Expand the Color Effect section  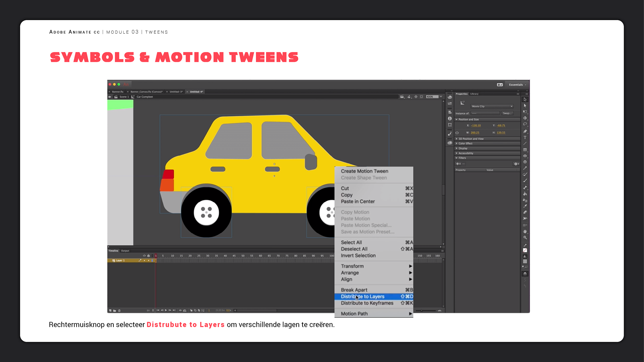[x=465, y=143]
